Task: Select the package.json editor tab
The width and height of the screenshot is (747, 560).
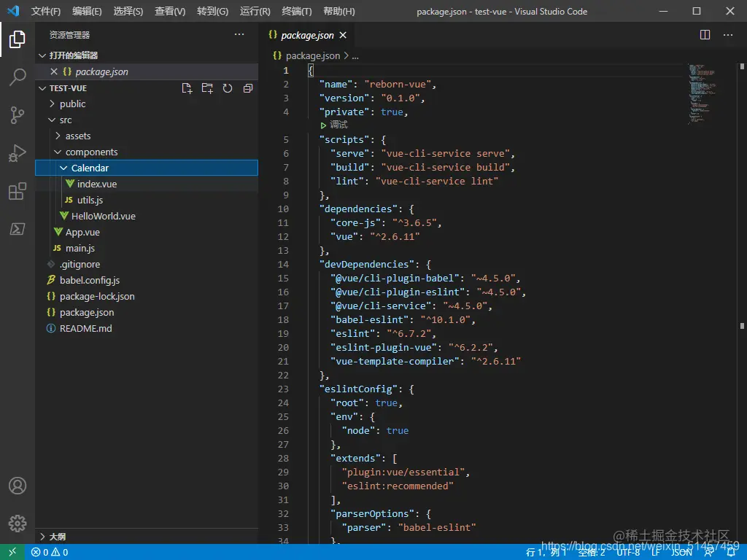Action: [x=307, y=35]
